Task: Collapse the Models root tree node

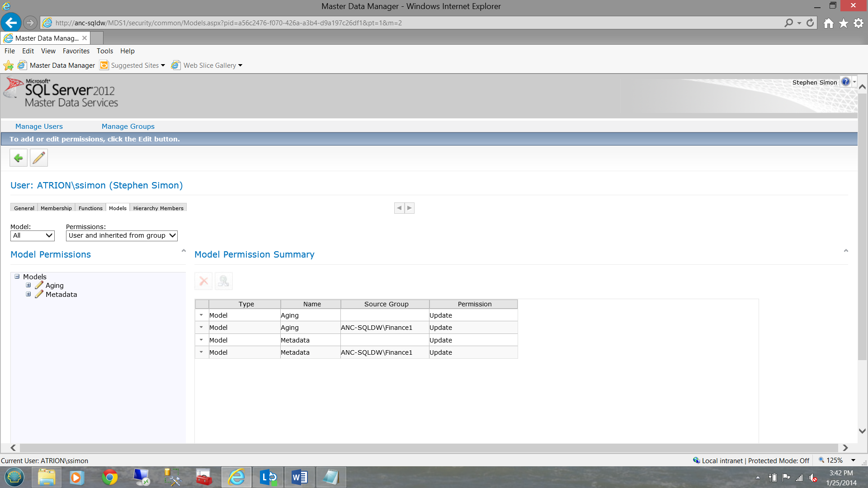Action: pos(17,277)
